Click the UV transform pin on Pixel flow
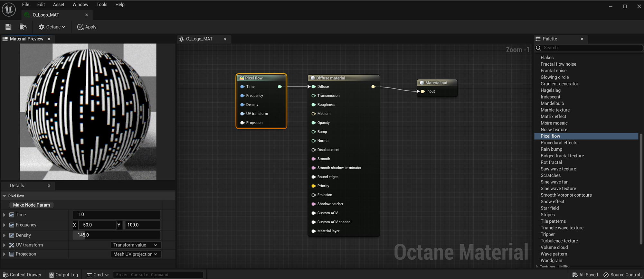Screen dimensions: 644x279 (x=242, y=114)
